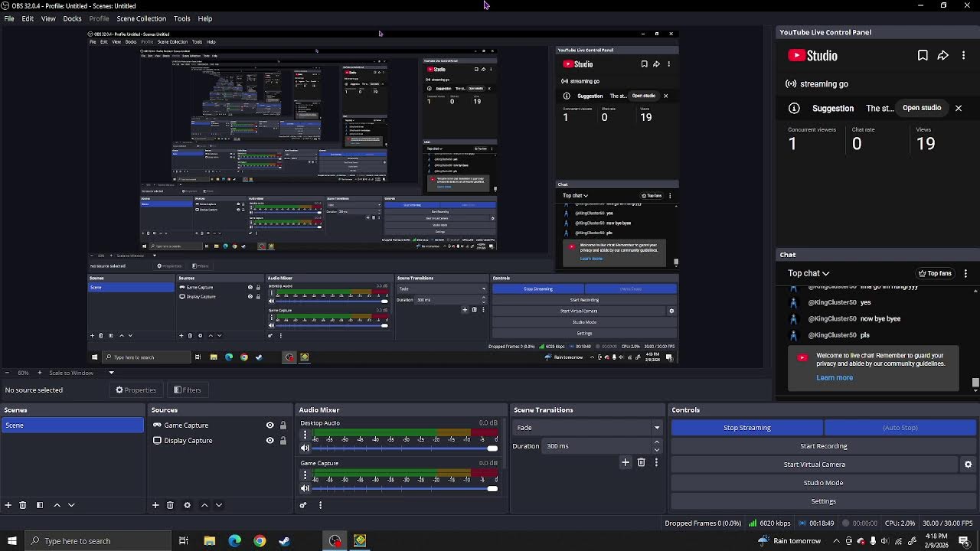This screenshot has width=980, height=551.
Task: Open the Edit menu
Action: point(28,18)
